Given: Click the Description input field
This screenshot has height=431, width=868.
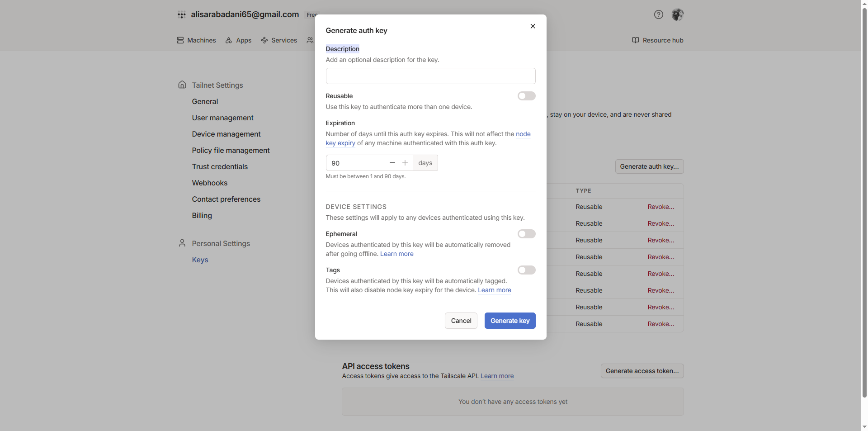Looking at the screenshot, I should pyautogui.click(x=430, y=76).
